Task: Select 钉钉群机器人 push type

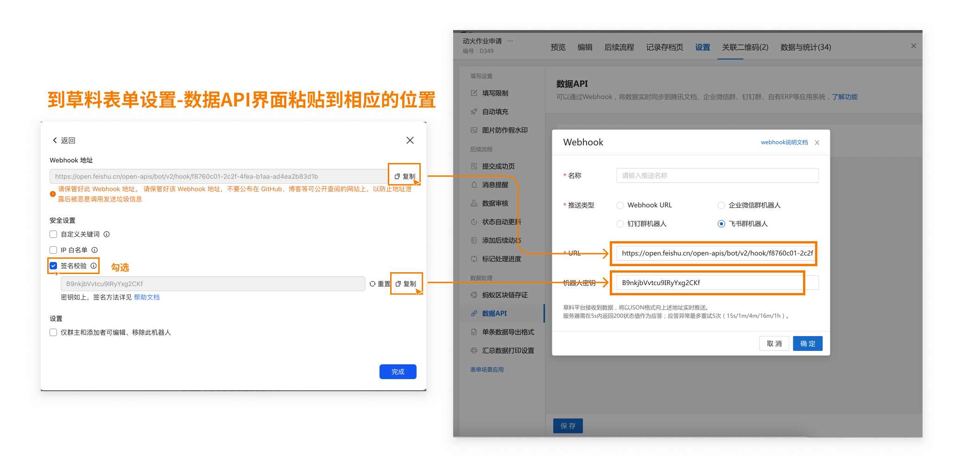Action: click(x=620, y=224)
